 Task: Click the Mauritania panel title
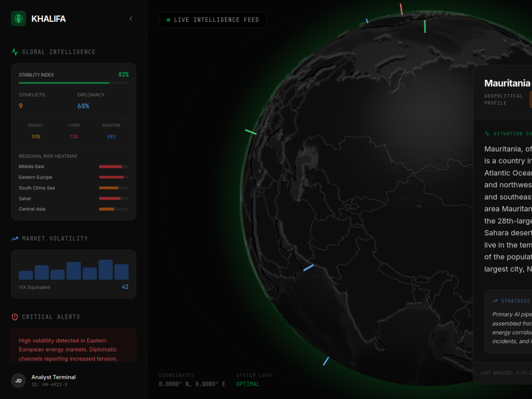pyautogui.click(x=507, y=83)
